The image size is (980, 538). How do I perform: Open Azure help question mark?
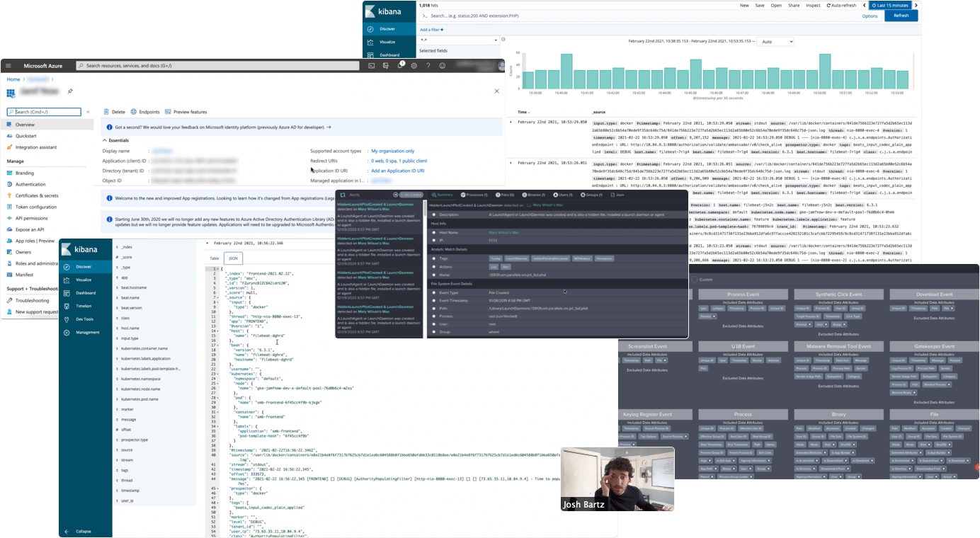click(428, 66)
